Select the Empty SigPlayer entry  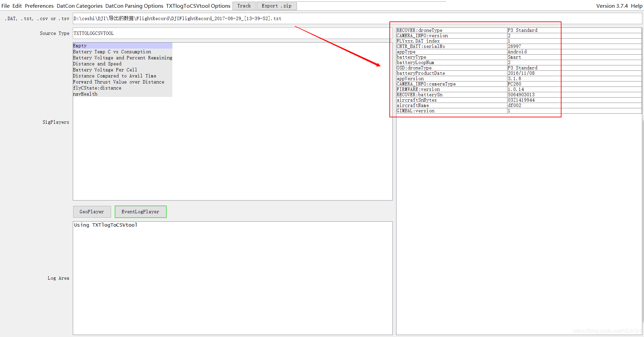(122, 46)
